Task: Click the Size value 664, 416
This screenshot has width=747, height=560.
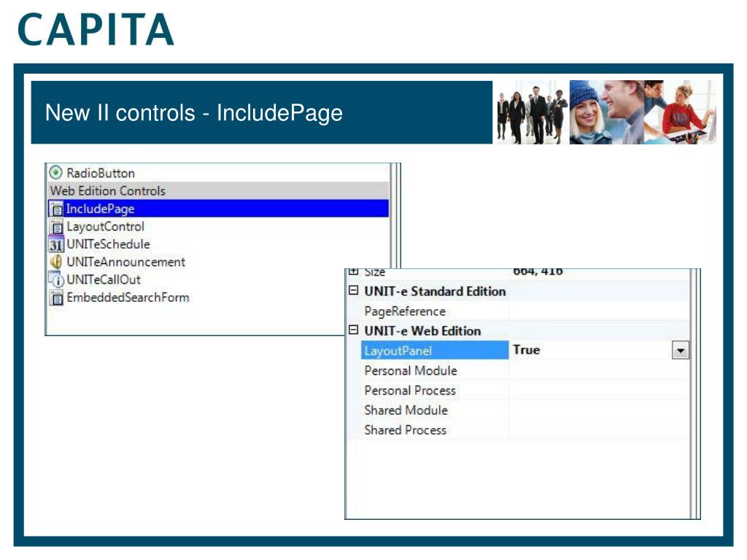Action: pyautogui.click(x=538, y=271)
